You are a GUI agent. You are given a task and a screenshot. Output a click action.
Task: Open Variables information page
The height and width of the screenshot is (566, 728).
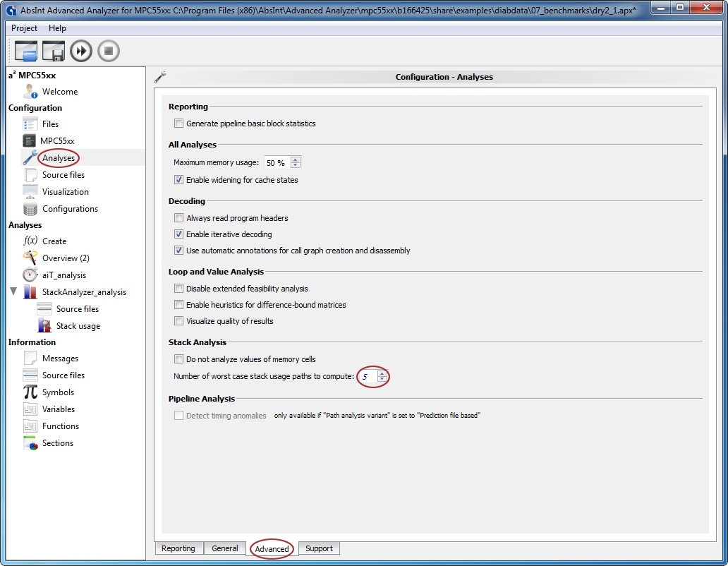coord(59,409)
